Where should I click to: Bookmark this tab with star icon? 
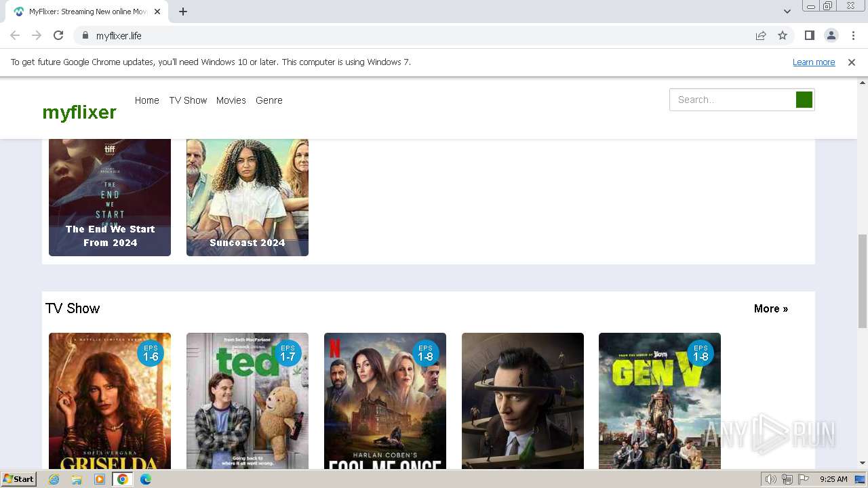tap(783, 35)
